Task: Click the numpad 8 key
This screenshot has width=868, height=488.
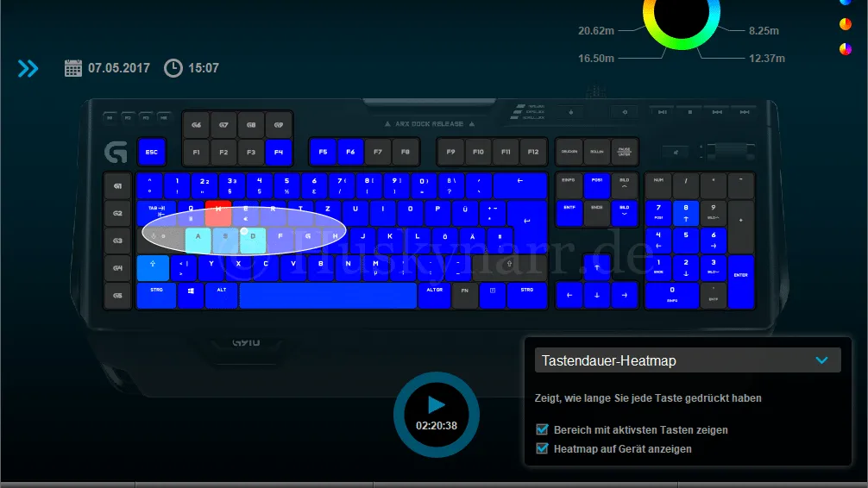Action: pos(686,213)
